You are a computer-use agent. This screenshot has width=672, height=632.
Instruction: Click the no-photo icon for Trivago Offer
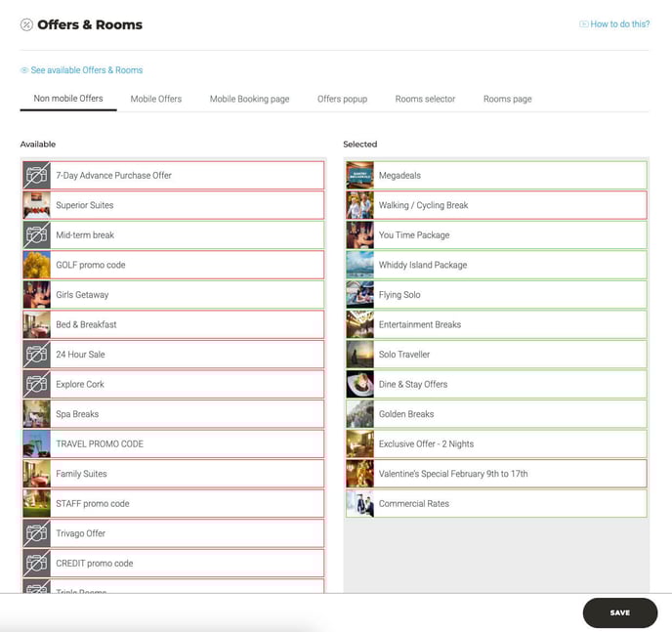pyautogui.click(x=36, y=533)
